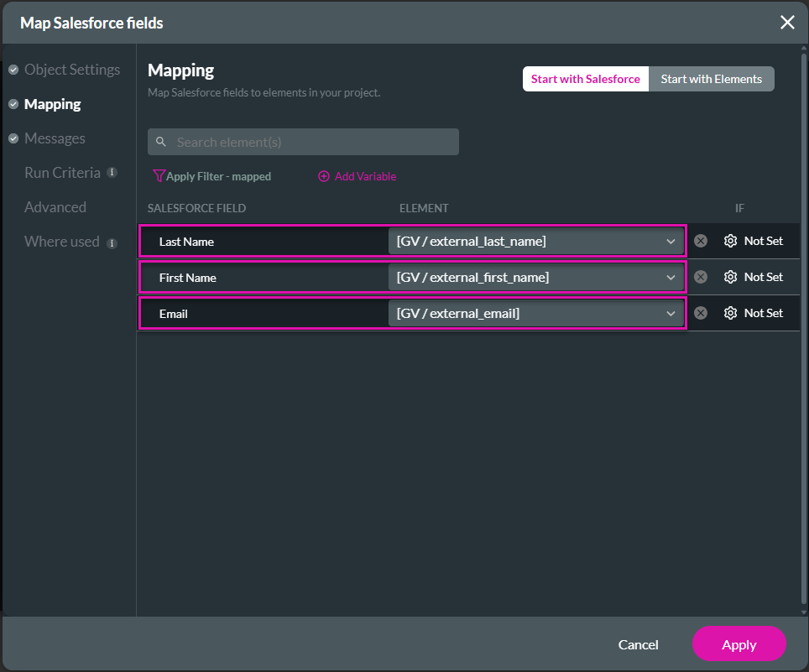The image size is (809, 672).
Task: Switch mapping mode to Start with Elements
Action: click(711, 78)
